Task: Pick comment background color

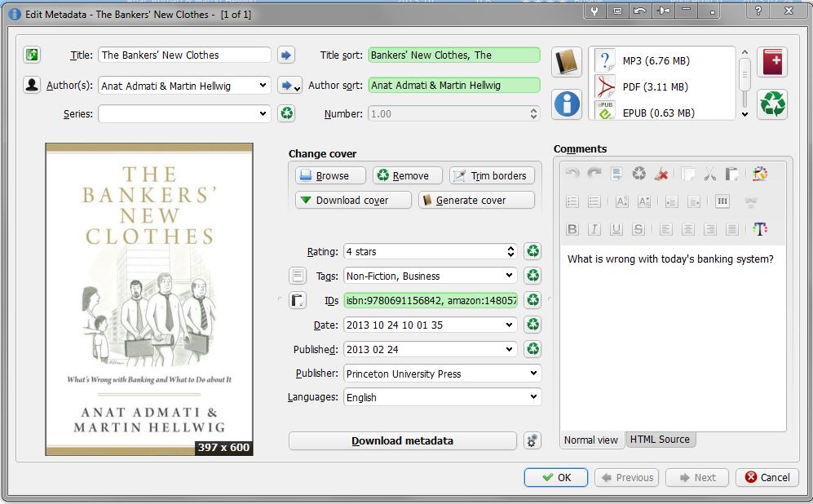Action: (760, 174)
